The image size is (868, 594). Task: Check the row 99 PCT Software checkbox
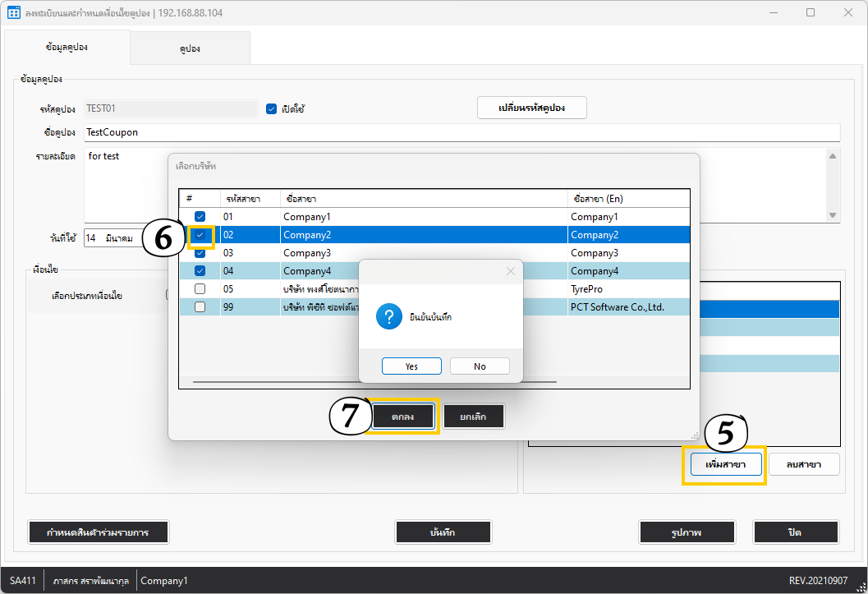coord(200,307)
